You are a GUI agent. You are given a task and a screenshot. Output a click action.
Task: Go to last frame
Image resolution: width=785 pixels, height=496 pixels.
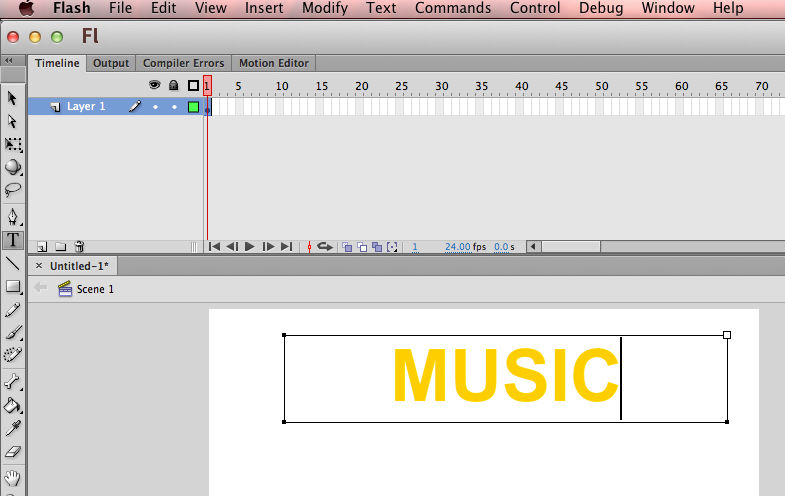click(286, 246)
